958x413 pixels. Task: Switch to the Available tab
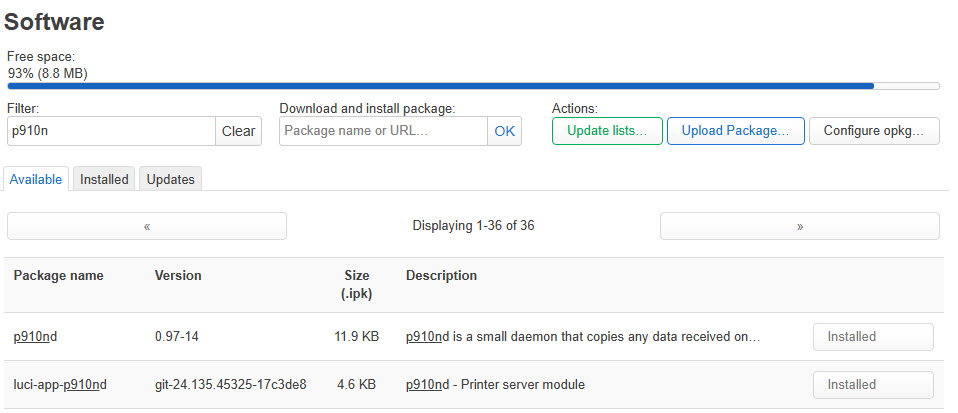point(36,179)
